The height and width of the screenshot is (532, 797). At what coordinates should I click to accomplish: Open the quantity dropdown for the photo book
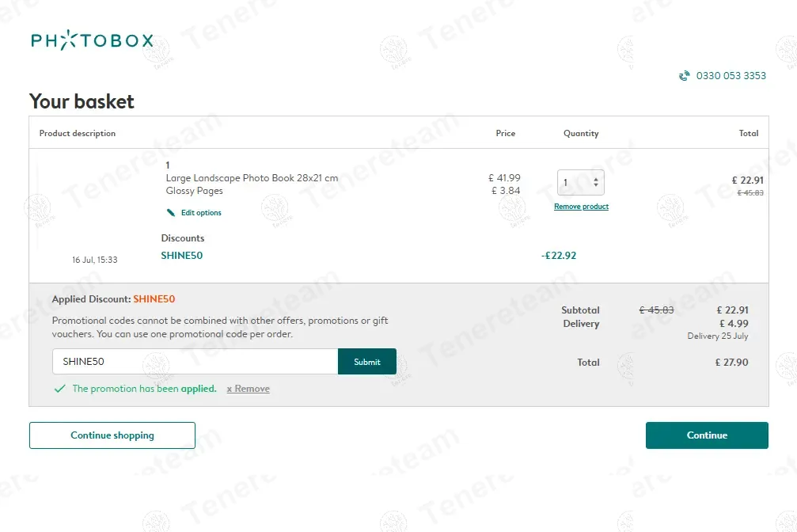[x=581, y=183]
